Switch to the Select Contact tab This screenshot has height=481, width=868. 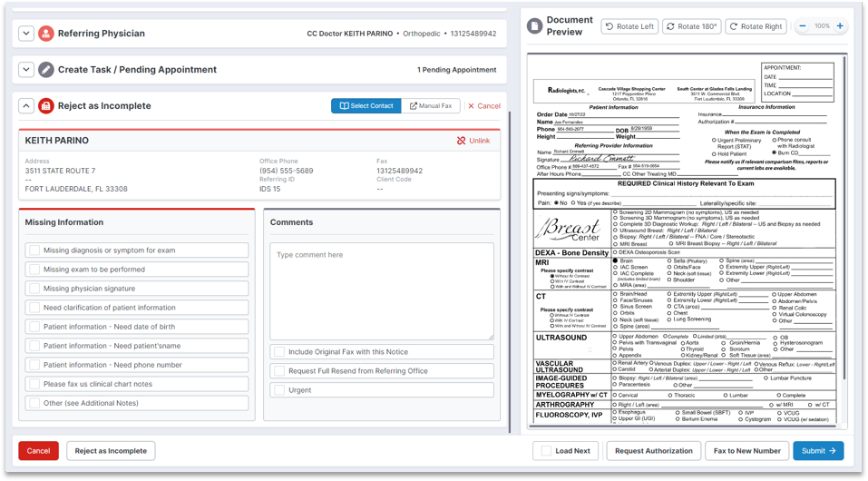pos(366,106)
